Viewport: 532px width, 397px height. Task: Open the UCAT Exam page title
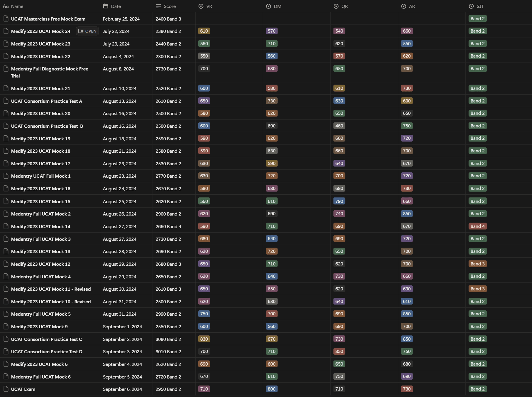tap(23, 389)
